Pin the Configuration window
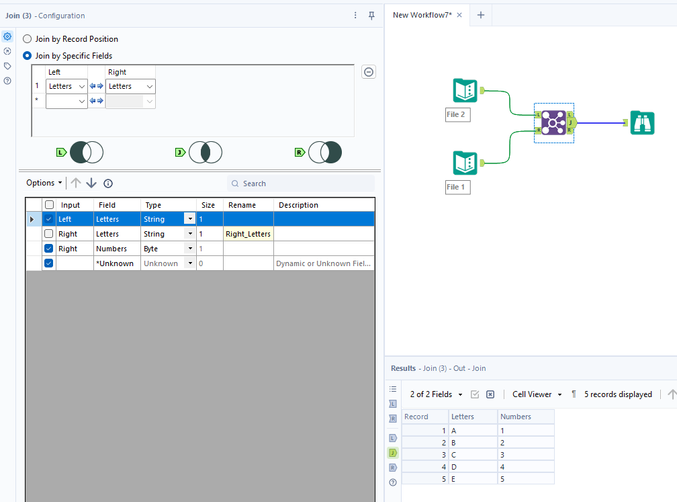The width and height of the screenshot is (677, 502). 371,16
